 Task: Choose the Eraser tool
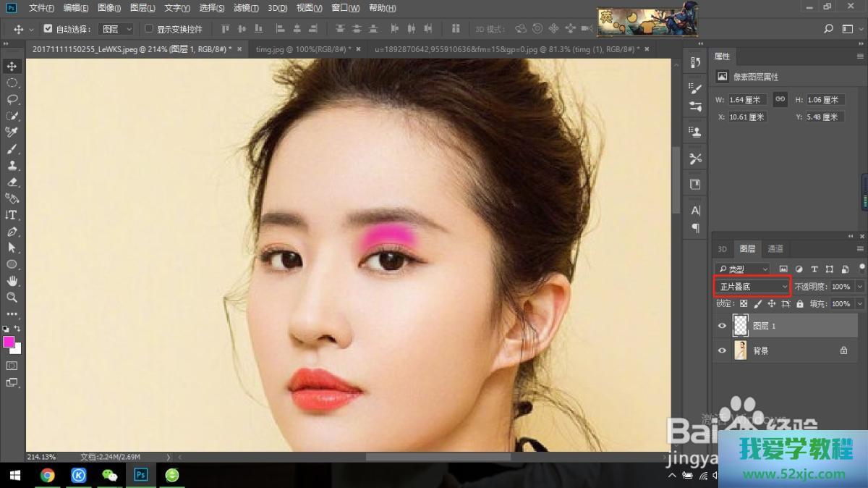(12, 182)
